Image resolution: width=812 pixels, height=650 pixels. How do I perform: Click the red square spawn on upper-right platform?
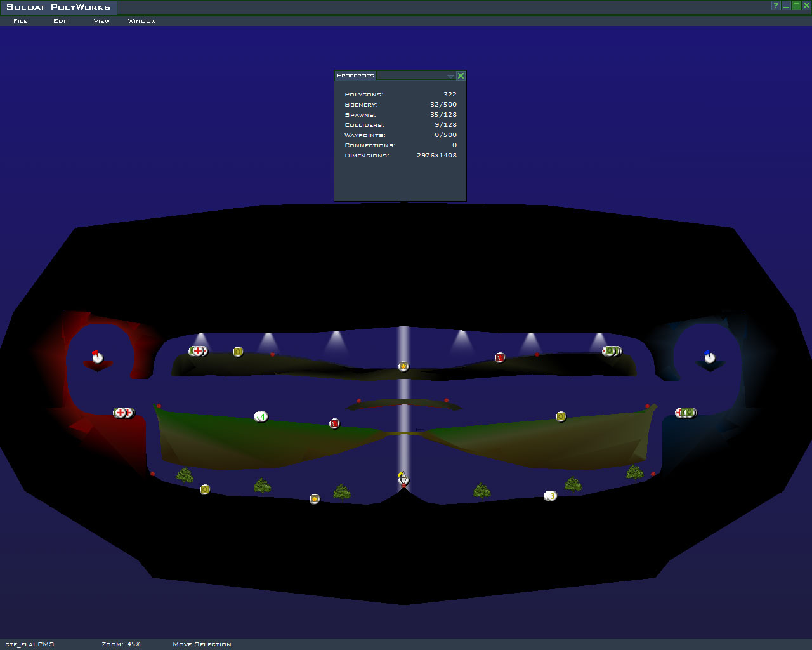(x=500, y=357)
